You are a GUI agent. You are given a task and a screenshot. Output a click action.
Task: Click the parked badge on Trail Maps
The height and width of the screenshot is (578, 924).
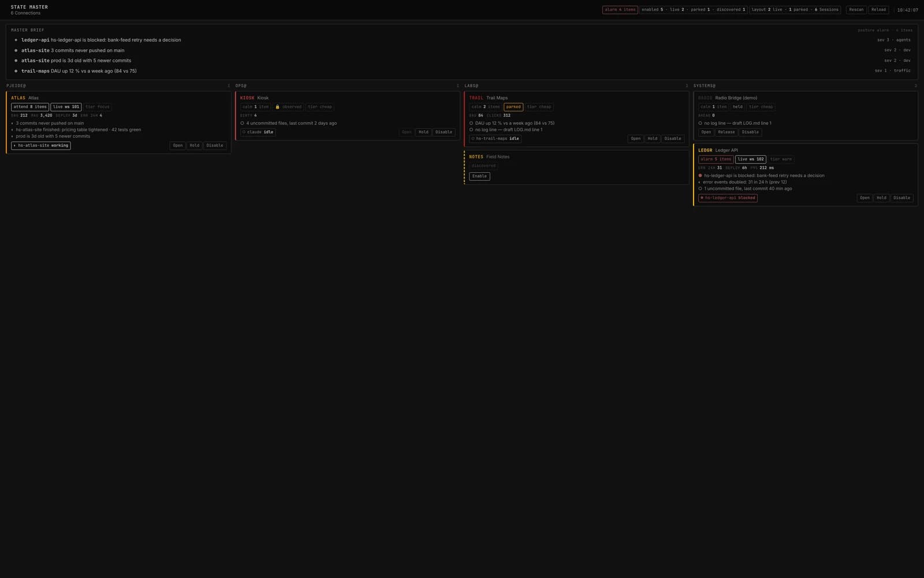click(x=513, y=107)
